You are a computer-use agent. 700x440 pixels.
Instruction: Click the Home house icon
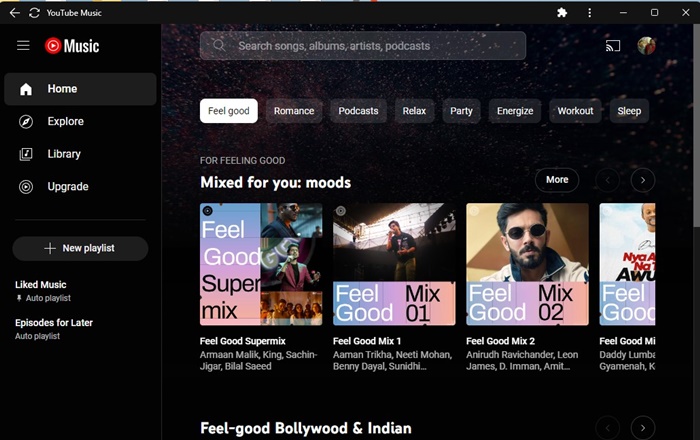point(26,89)
